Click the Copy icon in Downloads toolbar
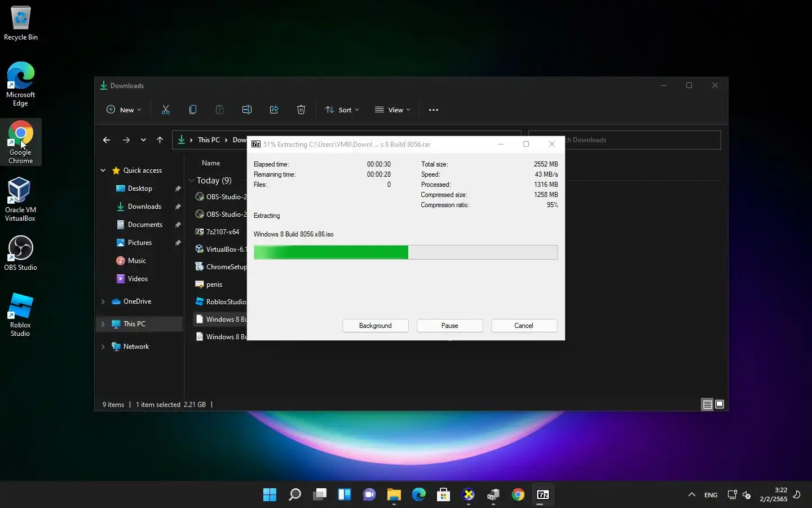Screen dimensions: 812x508 point(193,110)
